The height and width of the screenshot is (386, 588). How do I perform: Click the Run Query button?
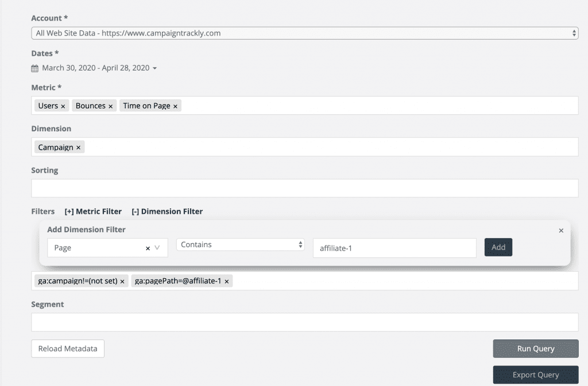click(536, 349)
